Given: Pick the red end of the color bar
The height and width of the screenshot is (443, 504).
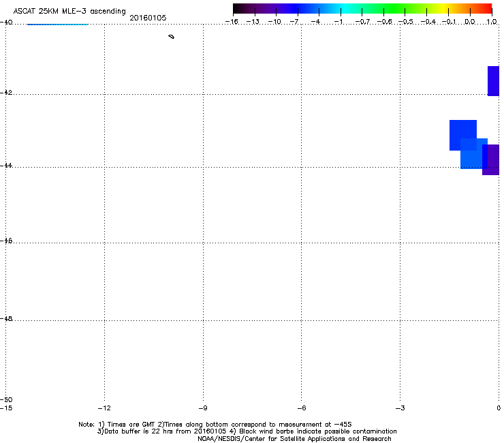Looking at the screenshot, I should pyautogui.click(x=488, y=9).
